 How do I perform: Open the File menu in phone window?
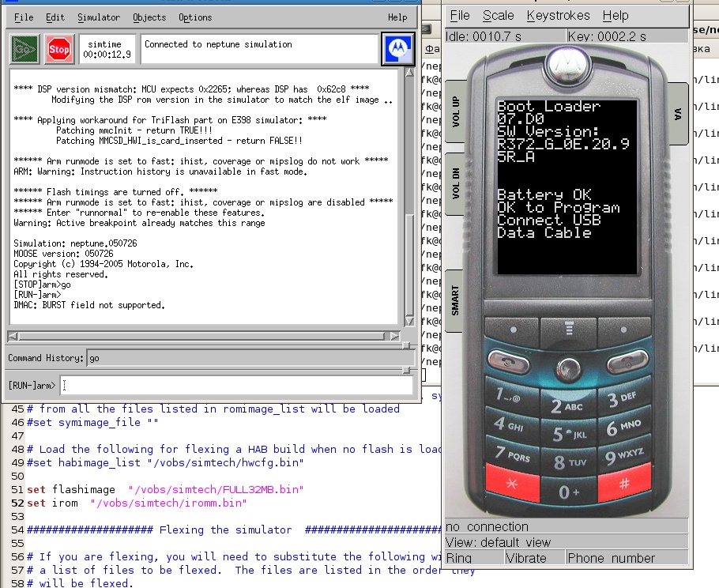click(x=460, y=16)
